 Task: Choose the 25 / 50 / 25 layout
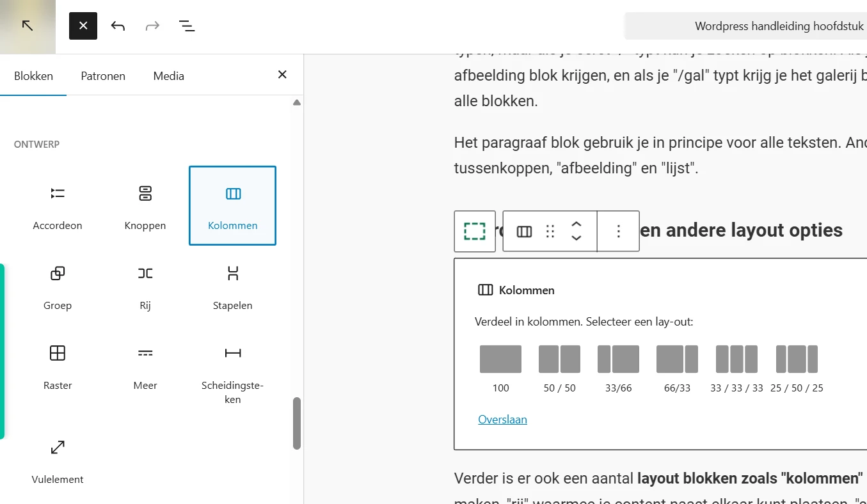click(x=796, y=358)
